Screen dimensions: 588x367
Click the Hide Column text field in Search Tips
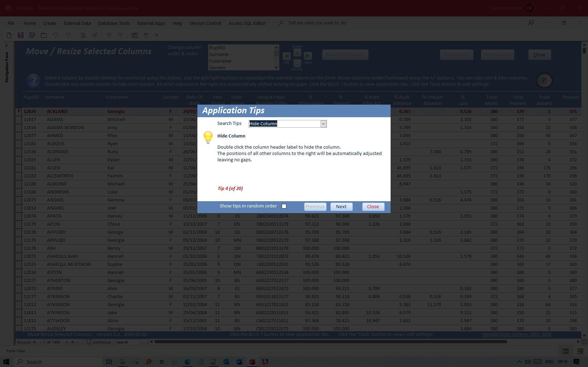click(285, 124)
